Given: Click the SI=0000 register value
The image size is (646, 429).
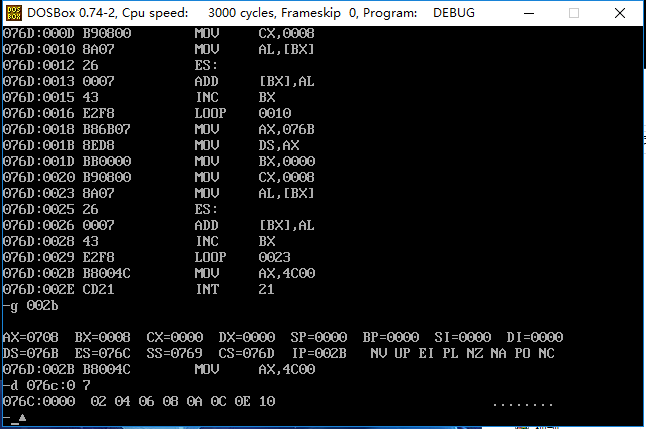Looking at the screenshot, I should pos(463,338).
